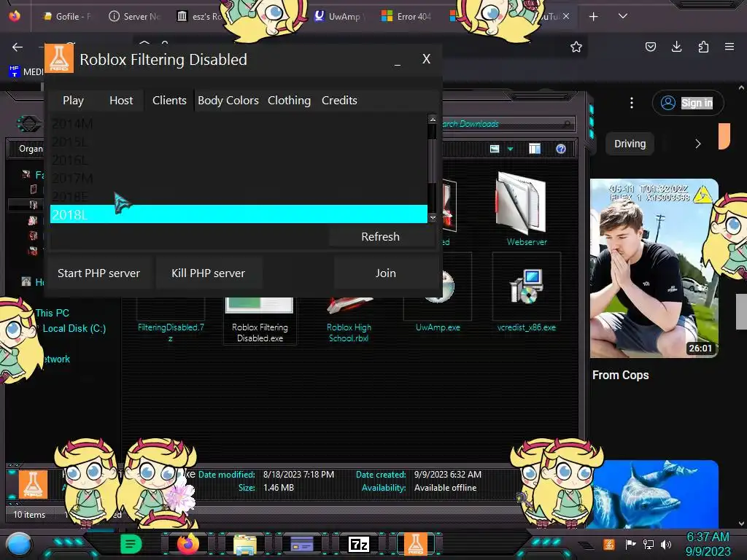Image resolution: width=747 pixels, height=560 pixels.
Task: Select Roblox Filtering Disabled.exe file
Action: pyautogui.click(x=260, y=320)
